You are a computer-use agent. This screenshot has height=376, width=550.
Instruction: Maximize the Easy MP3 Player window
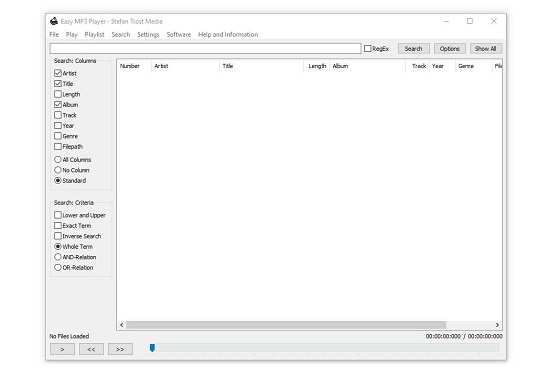(x=470, y=21)
